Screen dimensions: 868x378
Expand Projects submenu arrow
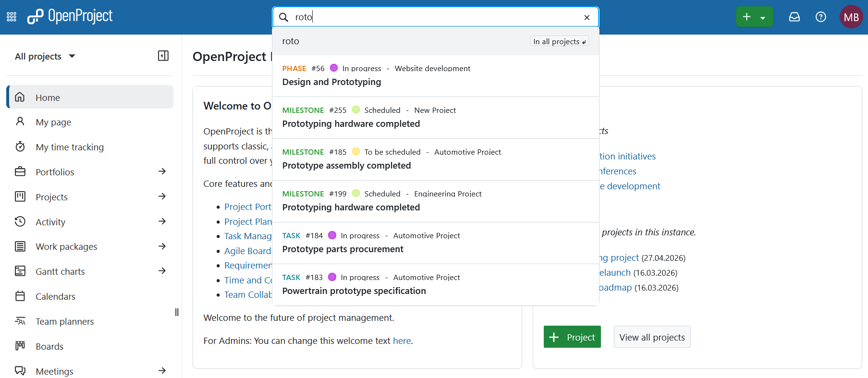(162, 196)
